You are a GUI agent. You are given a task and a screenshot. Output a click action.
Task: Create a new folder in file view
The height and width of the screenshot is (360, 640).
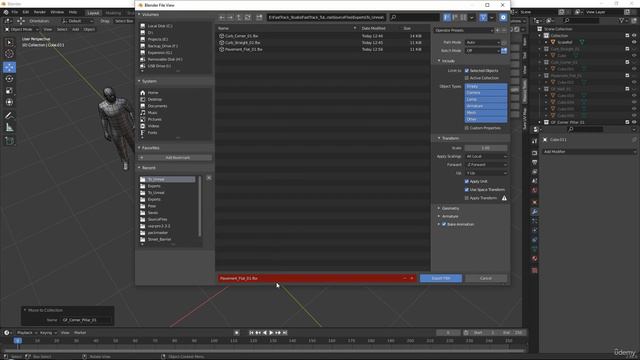coord(259,18)
